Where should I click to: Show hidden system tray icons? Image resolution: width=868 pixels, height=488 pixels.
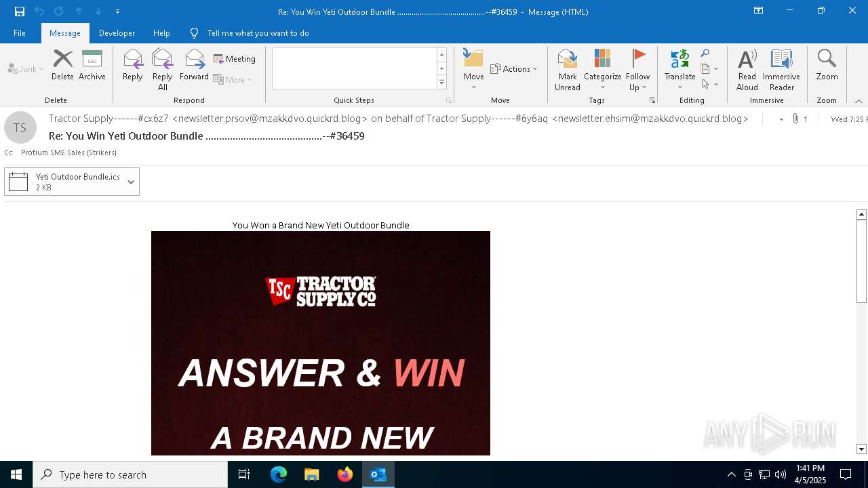click(x=731, y=474)
